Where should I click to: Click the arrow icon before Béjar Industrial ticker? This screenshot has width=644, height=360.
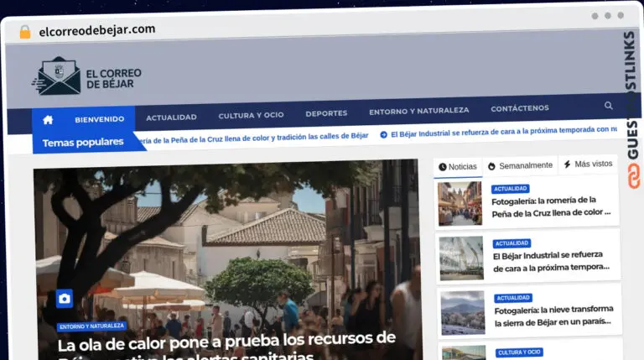tap(383, 134)
